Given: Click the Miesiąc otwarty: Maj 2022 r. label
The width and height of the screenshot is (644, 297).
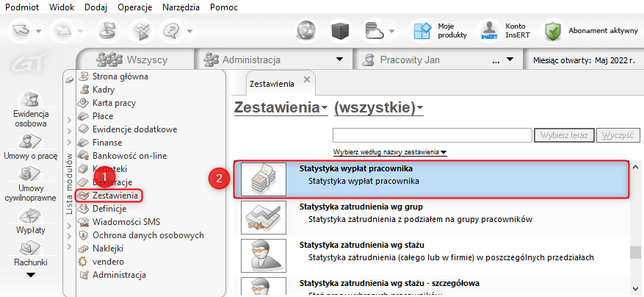Looking at the screenshot, I should [584, 60].
